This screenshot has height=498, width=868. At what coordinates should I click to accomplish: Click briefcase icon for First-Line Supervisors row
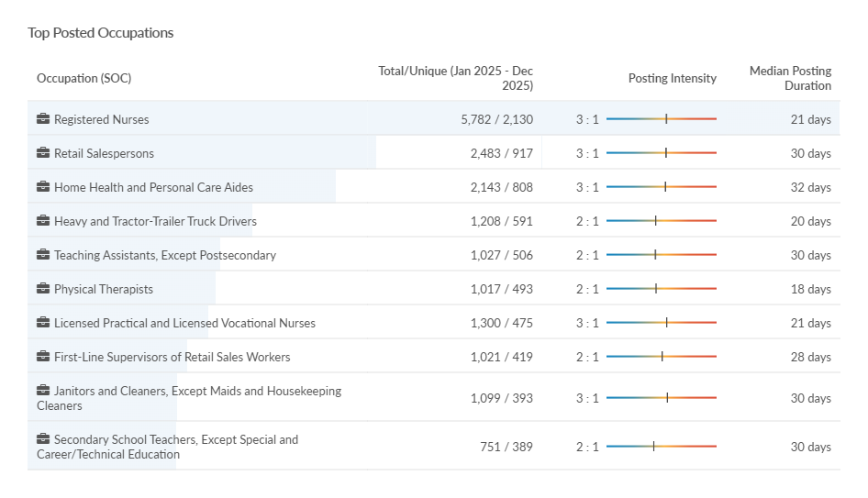click(x=43, y=357)
